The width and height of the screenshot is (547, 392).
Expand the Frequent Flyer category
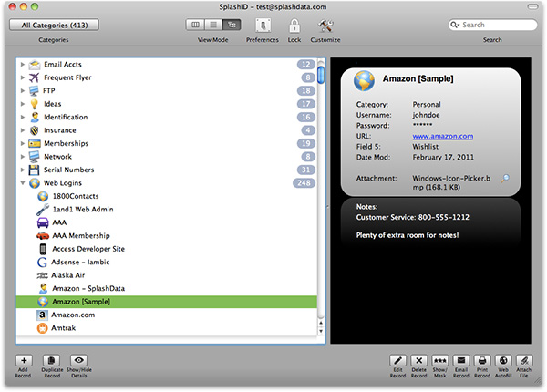(x=22, y=77)
